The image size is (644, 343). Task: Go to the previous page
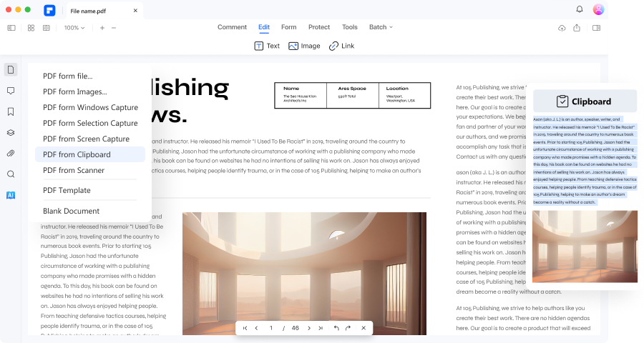click(x=257, y=328)
